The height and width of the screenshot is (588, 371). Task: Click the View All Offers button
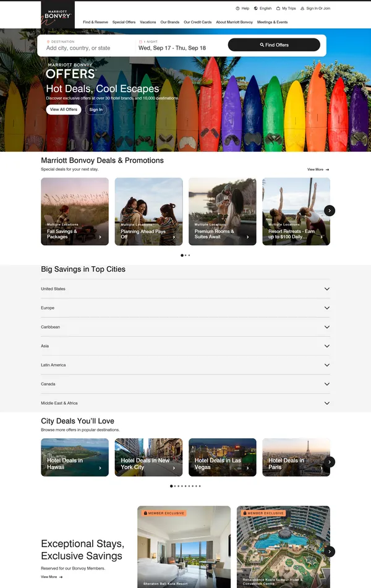63,110
